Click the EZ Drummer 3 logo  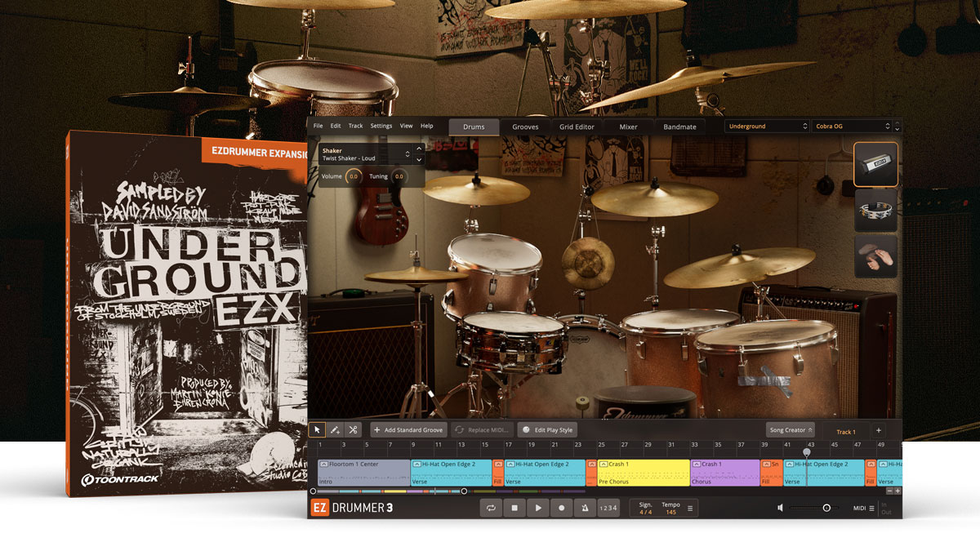(x=352, y=508)
